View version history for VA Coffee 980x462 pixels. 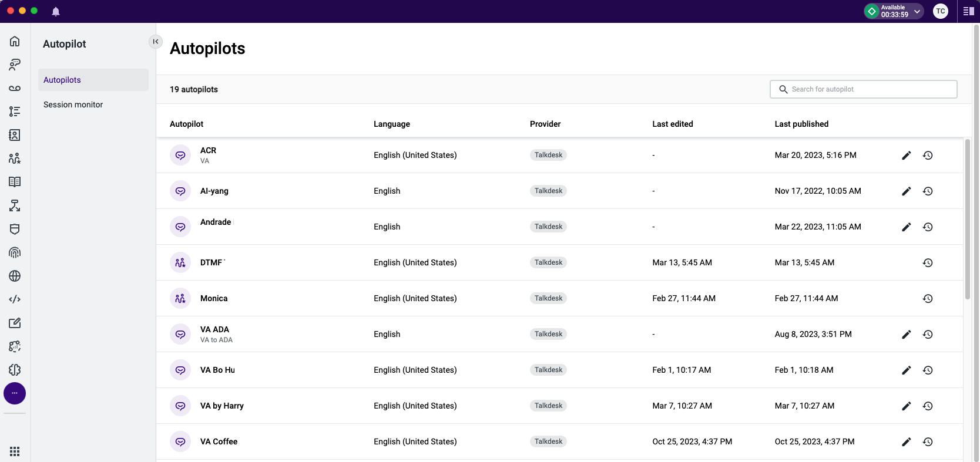pos(928,442)
